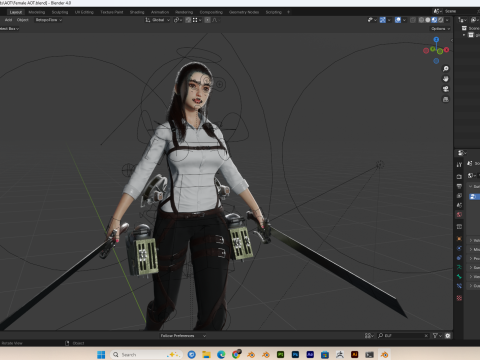Screen dimensions: 480x360
Task: Switch to material preview shading
Action: 434,20
